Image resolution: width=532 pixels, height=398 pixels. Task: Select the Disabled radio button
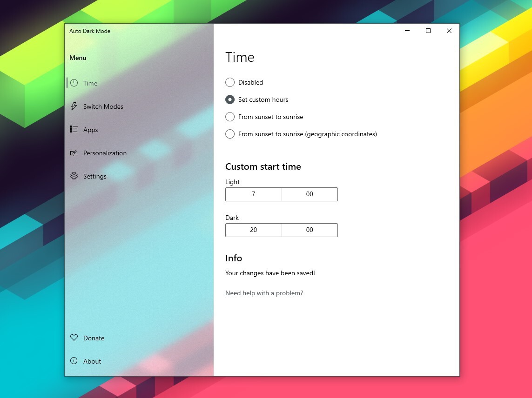pos(230,82)
